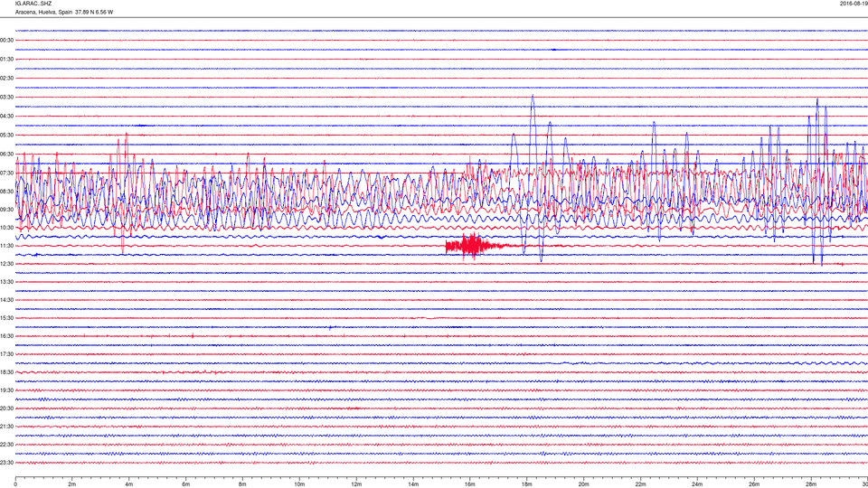Viewport: 868px width, 488px height.
Task: Click the 08:30 time label
Action: click(6, 192)
